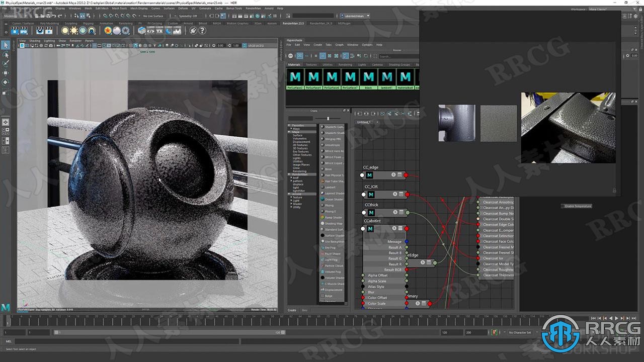Click the box archive shelf icon
The image size is (644, 362).
tap(142, 31)
